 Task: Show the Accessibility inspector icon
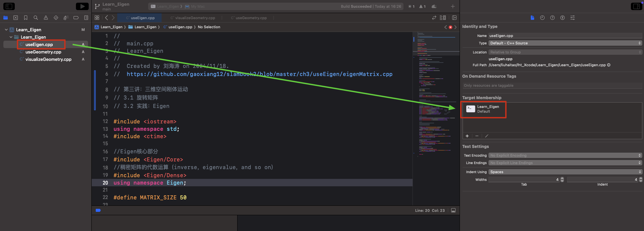coord(562,18)
